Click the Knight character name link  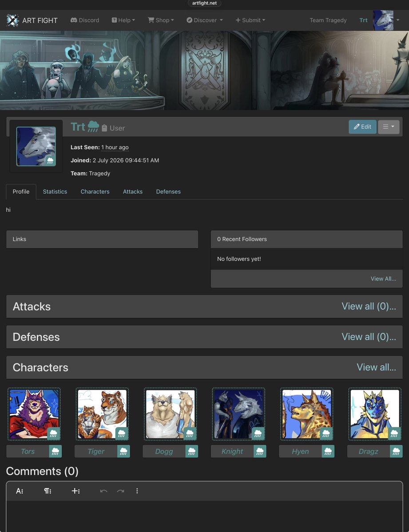[x=232, y=452]
